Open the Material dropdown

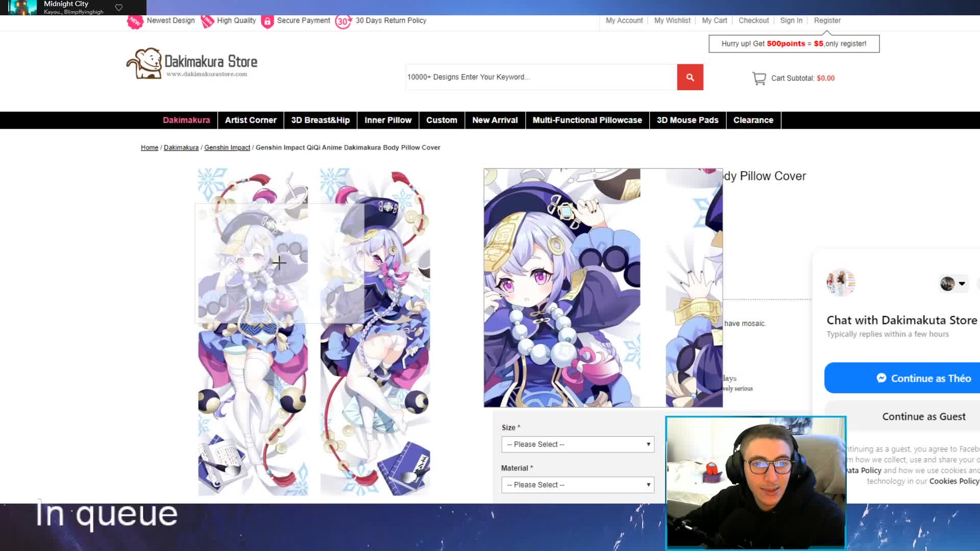pos(578,485)
